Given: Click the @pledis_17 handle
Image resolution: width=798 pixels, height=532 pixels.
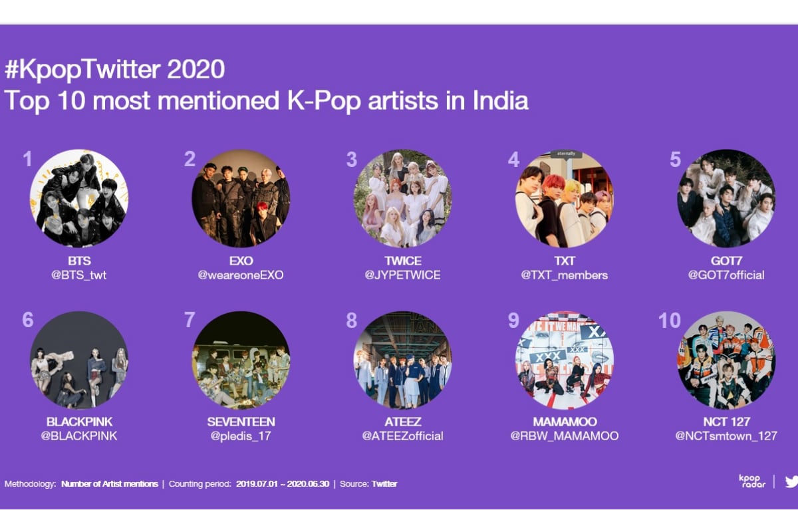Looking at the screenshot, I should click(x=241, y=436).
